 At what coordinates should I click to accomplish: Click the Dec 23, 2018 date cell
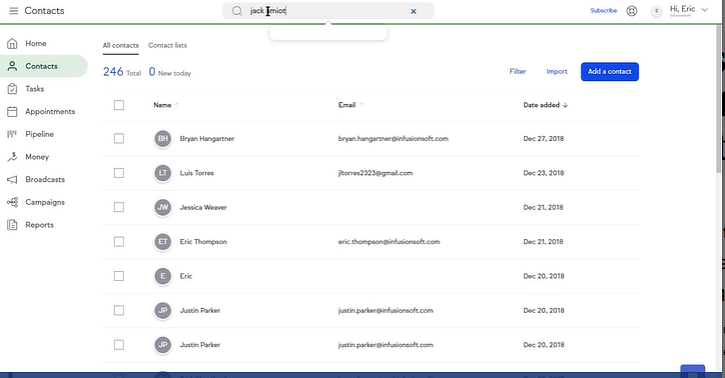click(x=543, y=173)
